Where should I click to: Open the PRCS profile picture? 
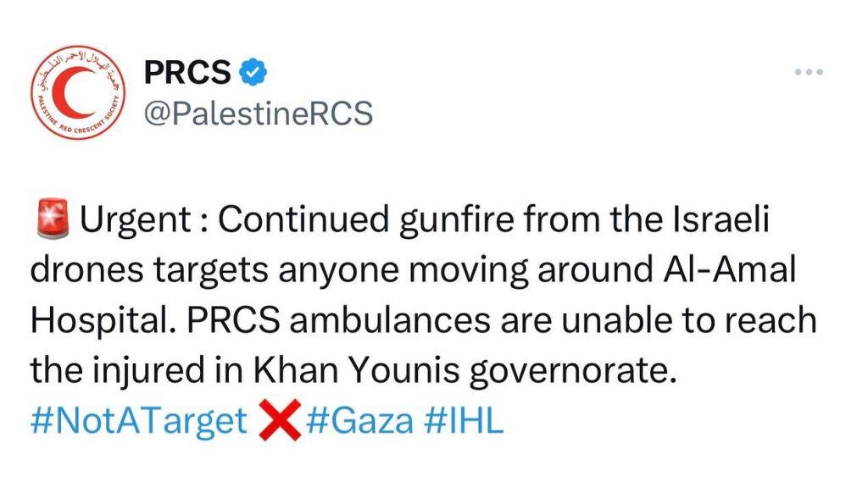[78, 92]
